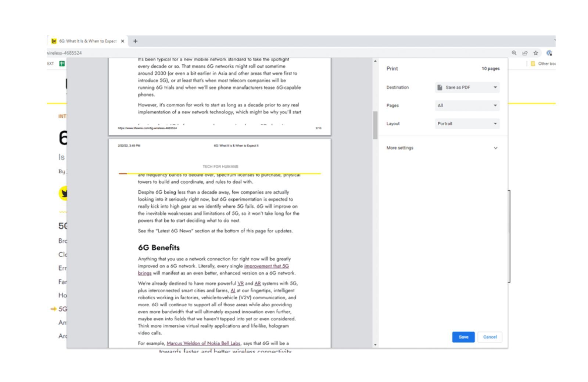Click the scroll down arrow of print preview
588x382 pixels.
click(x=375, y=345)
